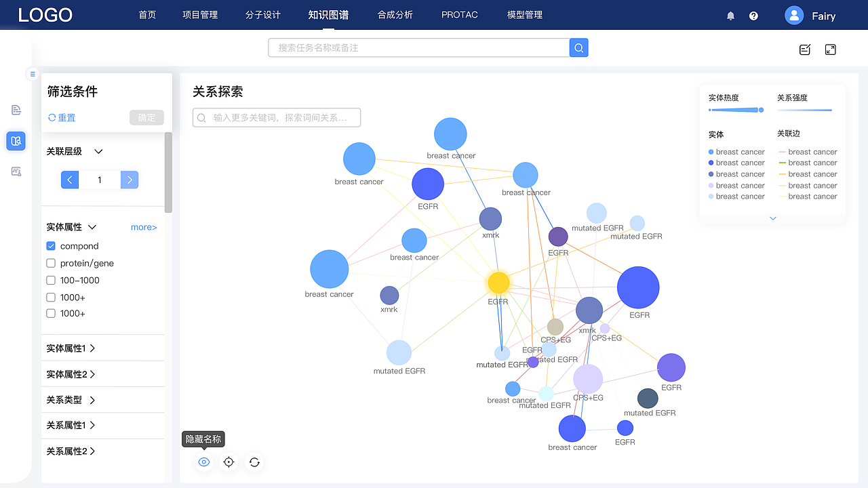Viewport: 868px width, 488px height.
Task: Increase association level with right arrow
Action: (130, 180)
